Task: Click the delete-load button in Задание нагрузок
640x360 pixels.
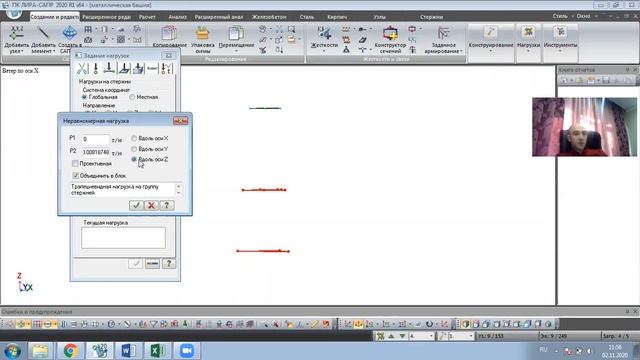Action: [152, 264]
